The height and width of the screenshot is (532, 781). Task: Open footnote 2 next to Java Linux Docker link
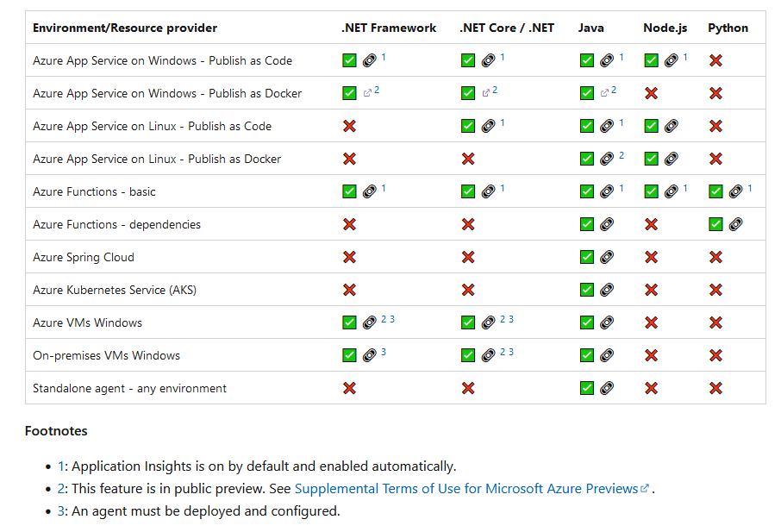coord(622,155)
